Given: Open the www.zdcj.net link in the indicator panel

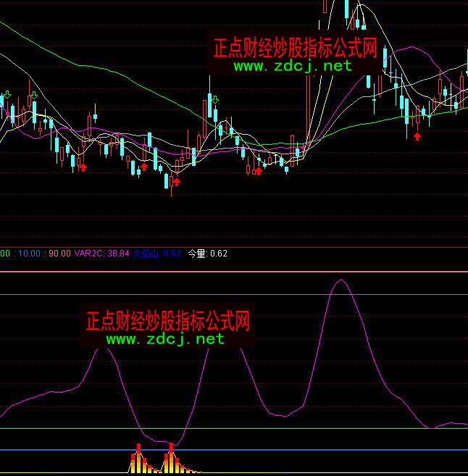Looking at the screenshot, I should [x=166, y=338].
